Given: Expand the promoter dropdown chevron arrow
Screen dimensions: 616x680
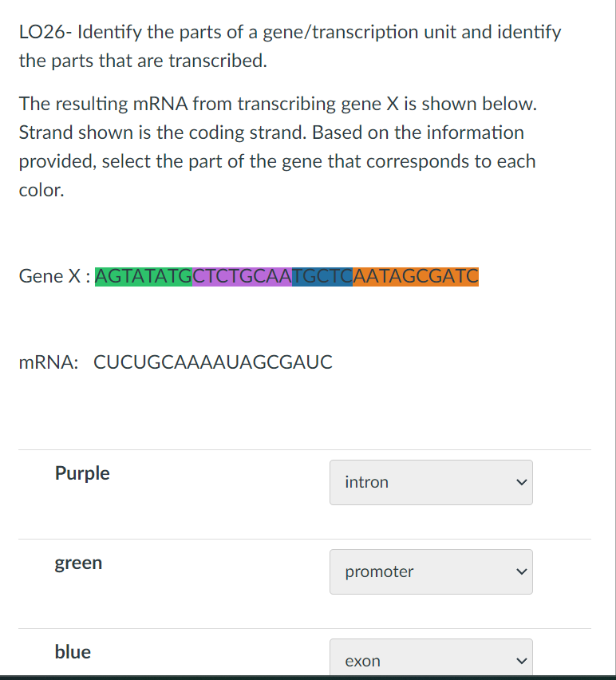Looking at the screenshot, I should point(521,571).
